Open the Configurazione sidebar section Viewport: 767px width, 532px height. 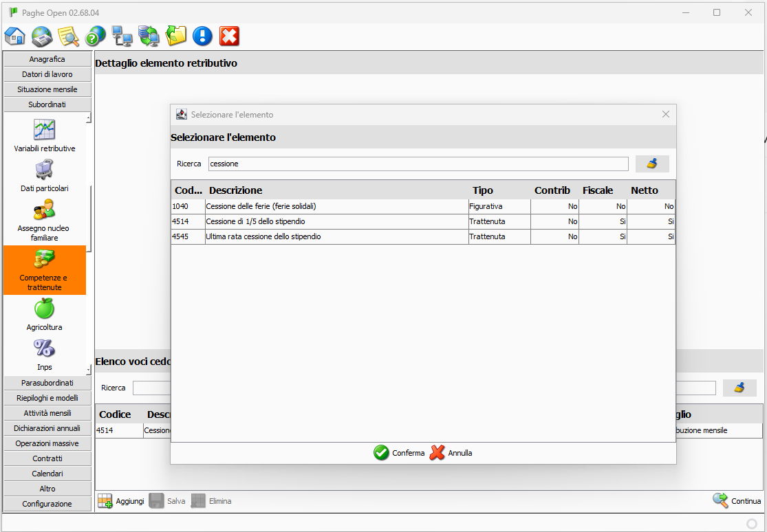pyautogui.click(x=47, y=504)
